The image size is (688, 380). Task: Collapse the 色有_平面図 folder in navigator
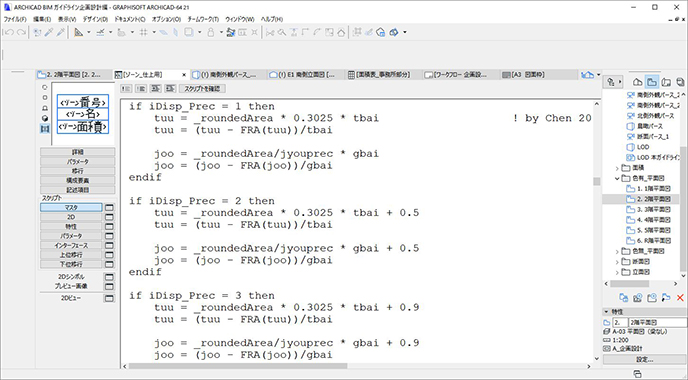tap(617, 179)
